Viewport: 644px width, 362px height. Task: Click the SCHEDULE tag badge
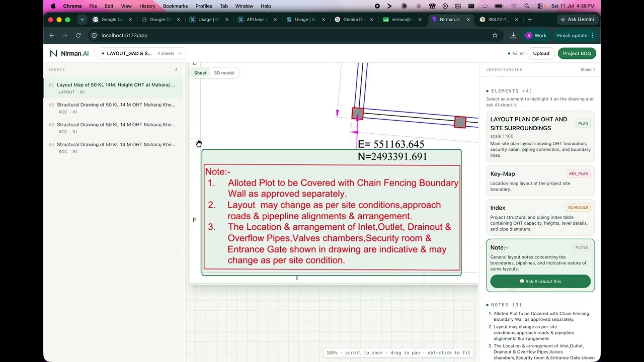[x=578, y=207]
